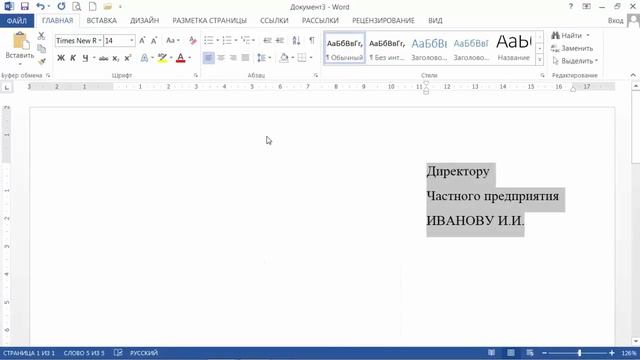The width and height of the screenshot is (640, 360).
Task: Decrease paragraph indent
Action: (267, 40)
